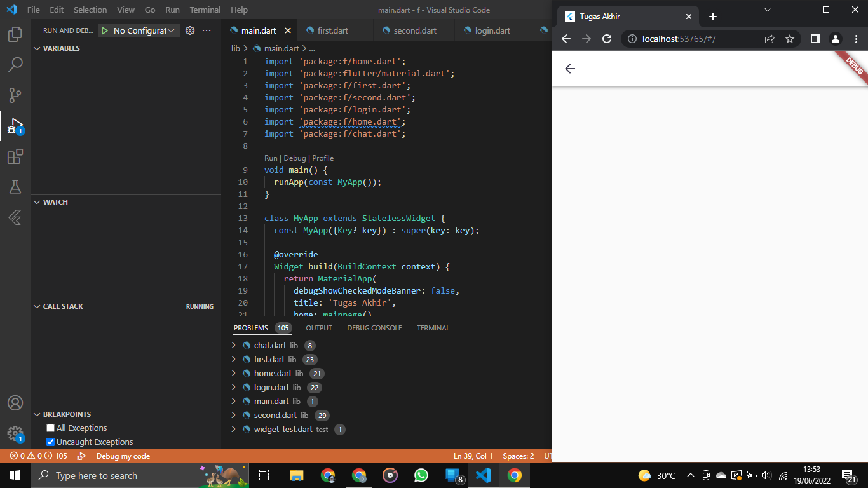The image size is (868, 488).
Task: Open the Testing flask icon
Action: (x=15, y=187)
